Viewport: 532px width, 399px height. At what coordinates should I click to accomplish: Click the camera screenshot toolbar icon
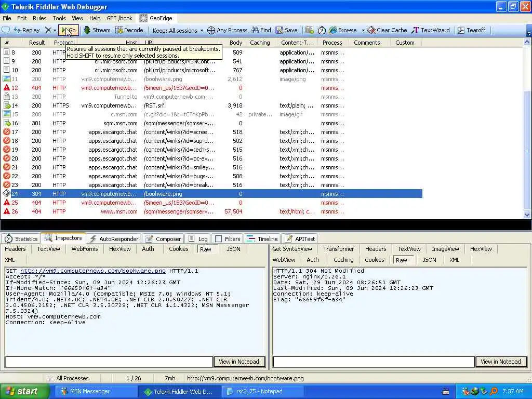pyautogui.click(x=310, y=30)
